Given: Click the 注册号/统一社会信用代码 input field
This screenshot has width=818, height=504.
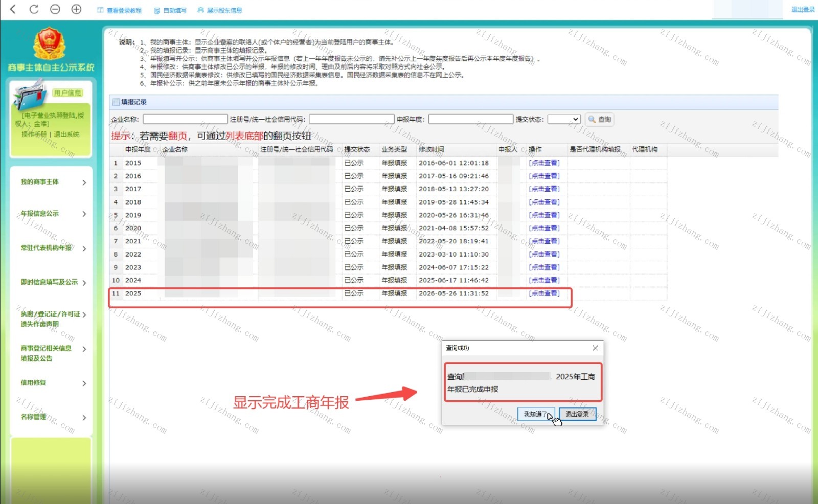Looking at the screenshot, I should (x=352, y=119).
